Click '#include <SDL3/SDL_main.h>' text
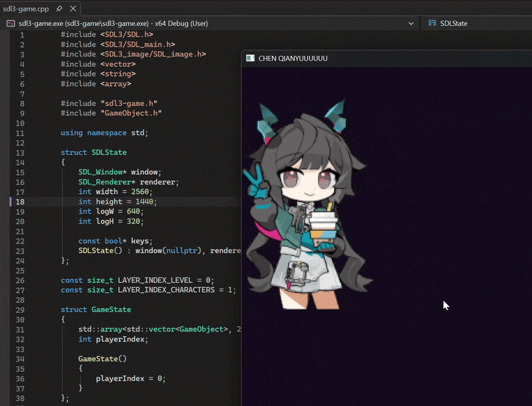 click(x=118, y=45)
